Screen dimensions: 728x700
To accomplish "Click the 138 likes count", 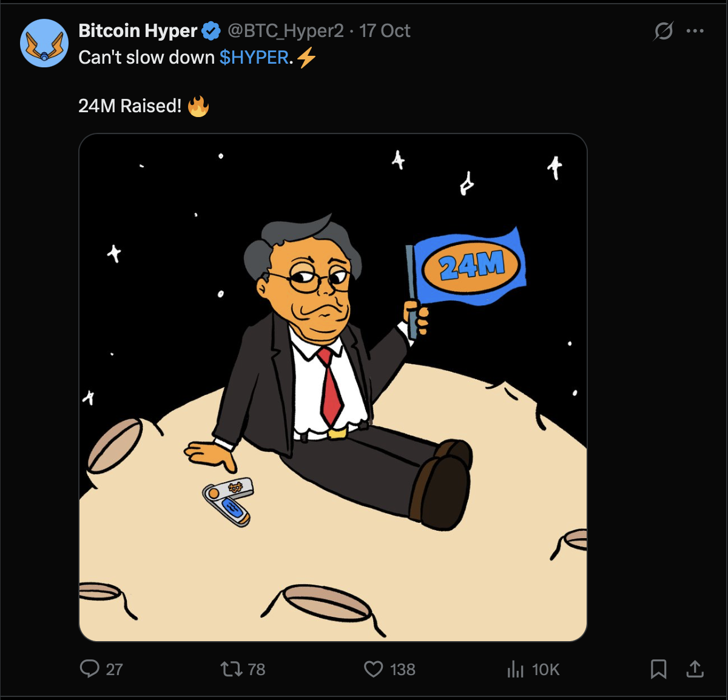I will 403,670.
